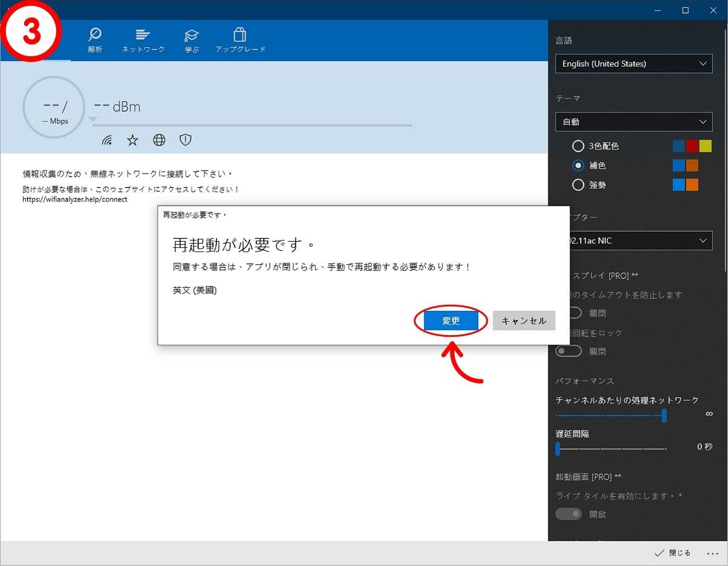Dismiss dialog with キャンセル button
This screenshot has height=566, width=728.
524,320
